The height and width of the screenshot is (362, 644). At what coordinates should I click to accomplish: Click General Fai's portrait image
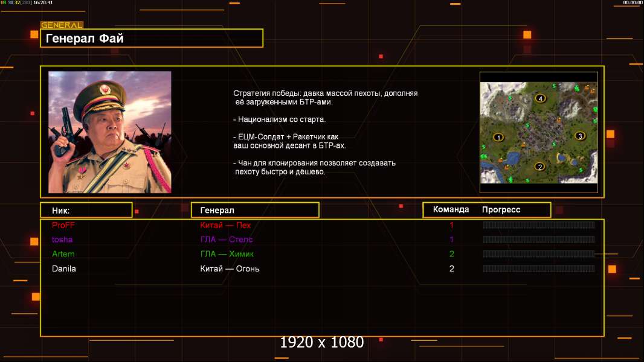(110, 132)
